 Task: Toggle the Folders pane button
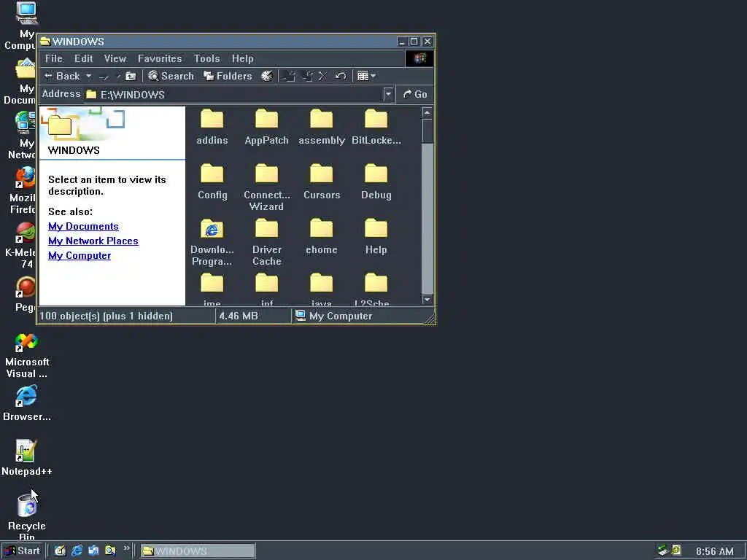pyautogui.click(x=228, y=76)
